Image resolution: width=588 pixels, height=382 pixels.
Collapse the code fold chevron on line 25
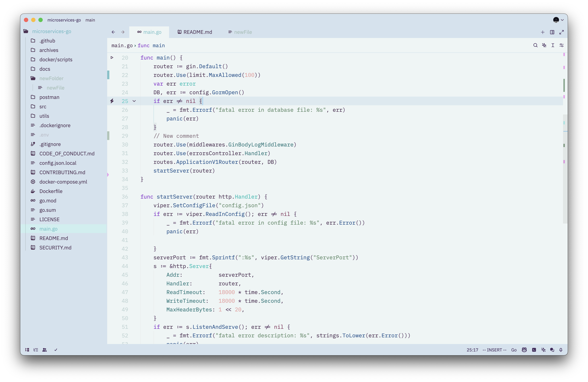tap(134, 101)
